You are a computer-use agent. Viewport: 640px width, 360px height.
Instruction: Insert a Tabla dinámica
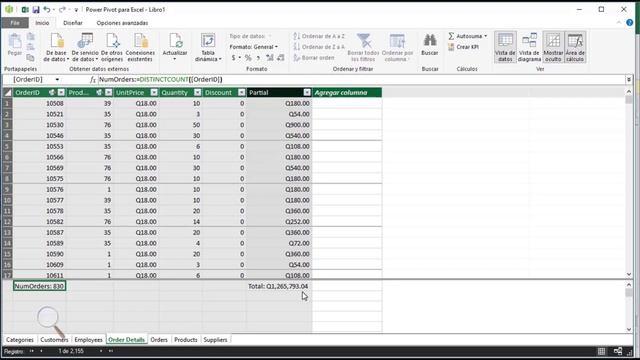pyautogui.click(x=208, y=47)
